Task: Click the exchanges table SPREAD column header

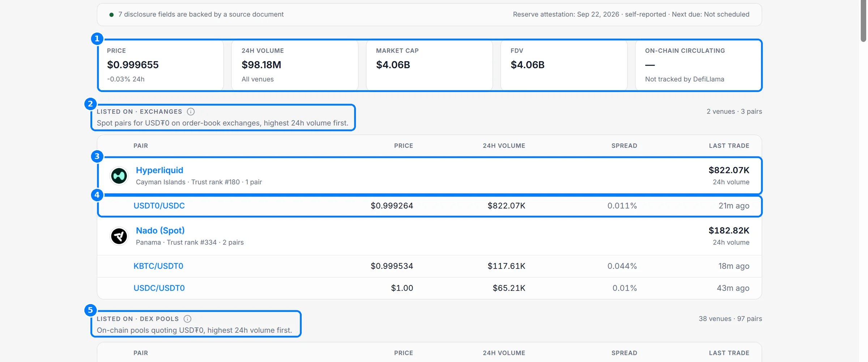Action: (624, 146)
